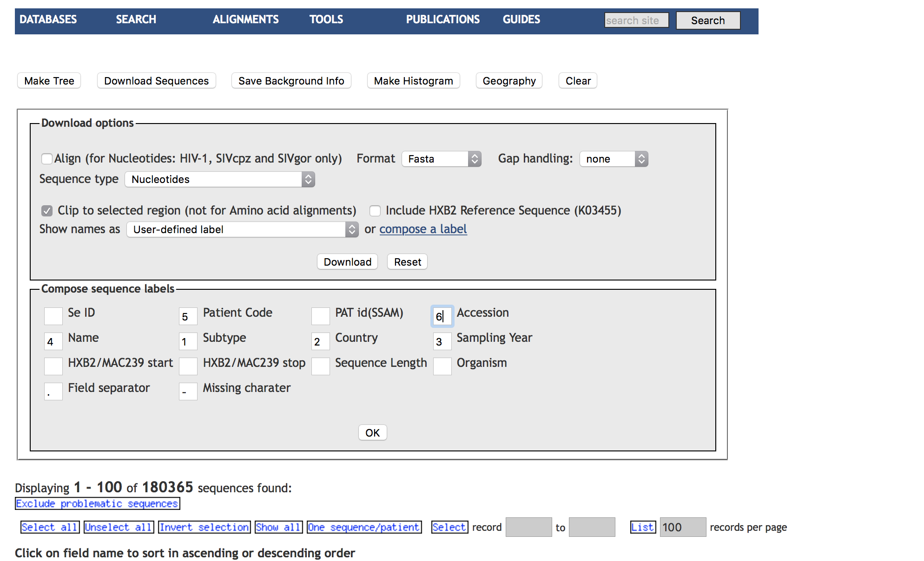Click the Make Histogram button
Image resolution: width=924 pixels, height=561 pixels.
coord(413,81)
